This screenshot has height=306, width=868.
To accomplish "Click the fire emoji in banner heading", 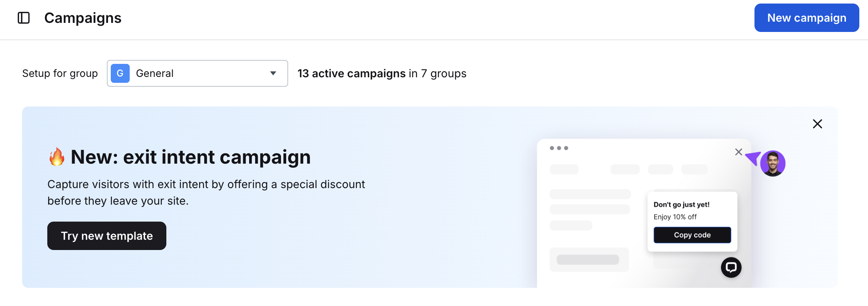I will (57, 157).
